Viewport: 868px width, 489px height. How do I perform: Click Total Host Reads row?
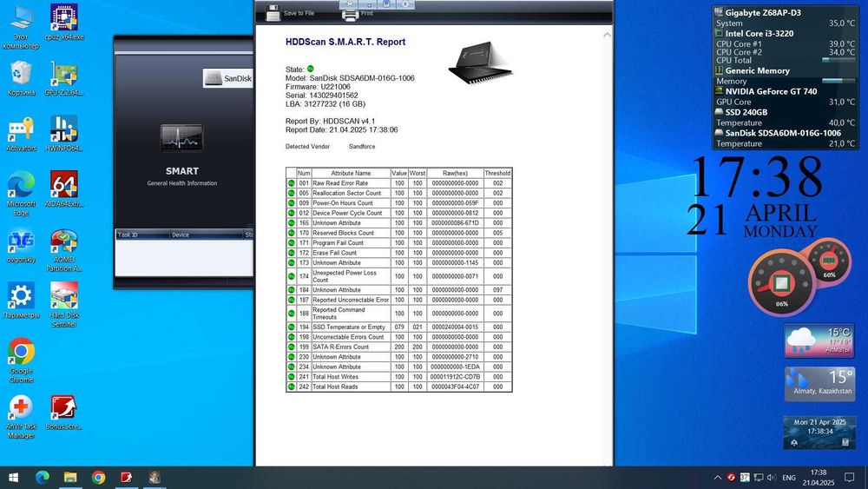point(399,387)
